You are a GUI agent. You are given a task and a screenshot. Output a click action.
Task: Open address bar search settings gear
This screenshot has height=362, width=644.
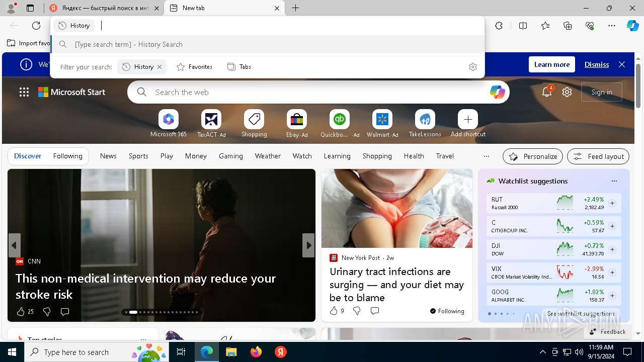tap(473, 67)
